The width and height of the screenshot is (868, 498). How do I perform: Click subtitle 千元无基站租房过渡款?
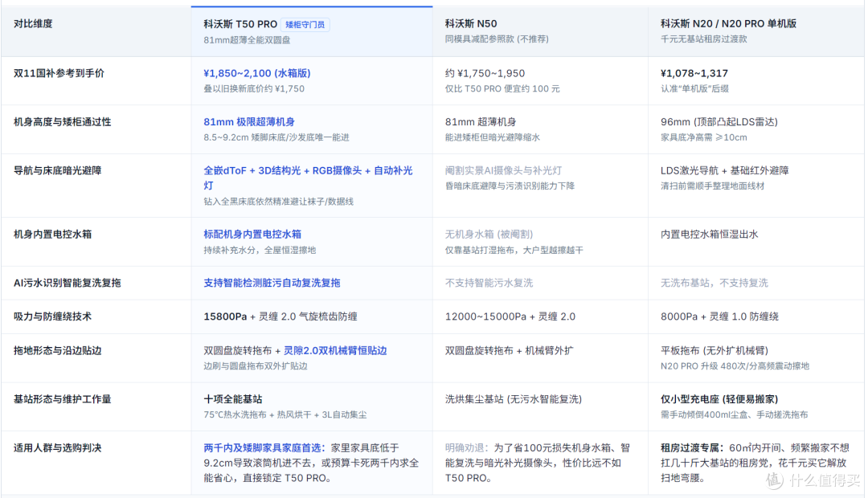click(x=703, y=39)
